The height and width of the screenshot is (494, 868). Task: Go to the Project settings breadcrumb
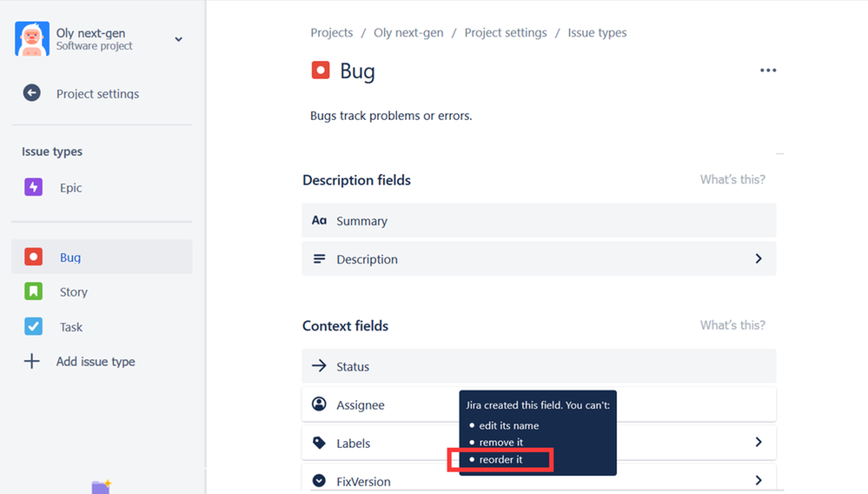pos(506,33)
